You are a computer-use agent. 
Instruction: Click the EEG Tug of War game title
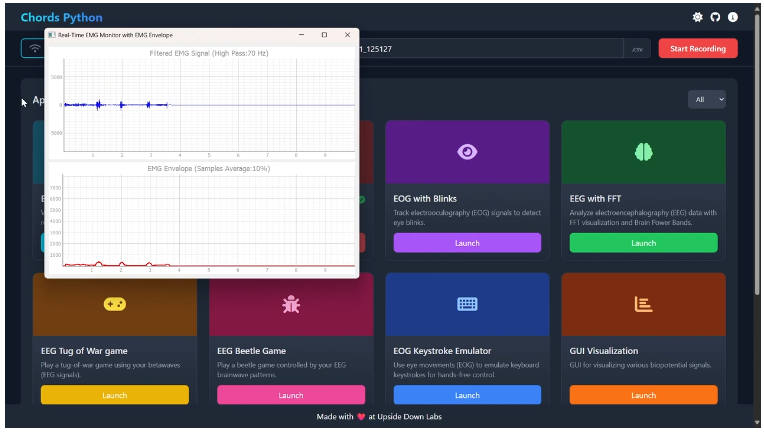pyautogui.click(x=84, y=351)
